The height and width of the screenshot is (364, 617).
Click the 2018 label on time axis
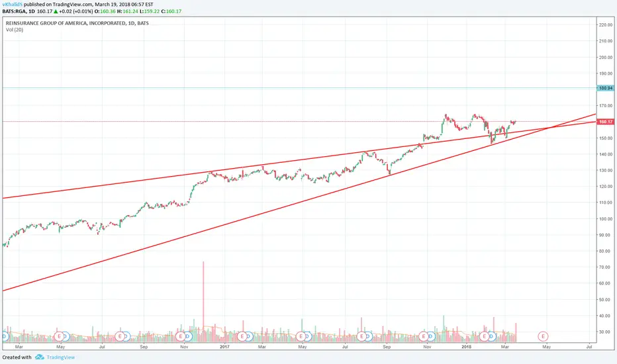pos(467,347)
